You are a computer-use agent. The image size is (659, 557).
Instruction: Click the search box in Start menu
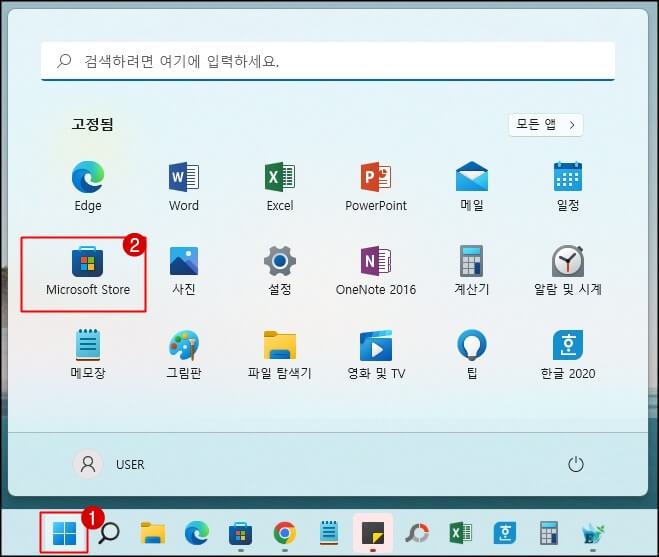pyautogui.click(x=328, y=61)
